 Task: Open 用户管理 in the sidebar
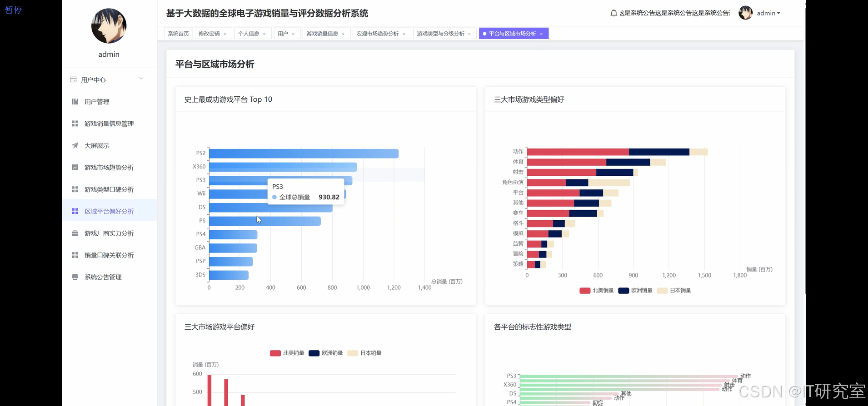tap(109, 102)
